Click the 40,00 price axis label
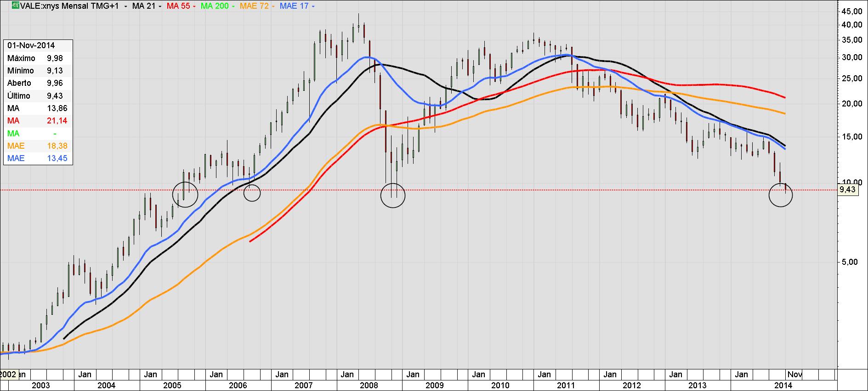This screenshot has height=391, width=868. 851,24
